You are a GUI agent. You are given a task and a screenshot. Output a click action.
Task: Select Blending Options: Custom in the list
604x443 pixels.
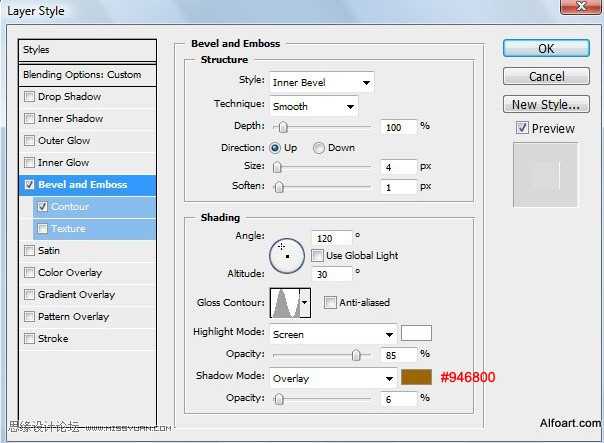88,75
